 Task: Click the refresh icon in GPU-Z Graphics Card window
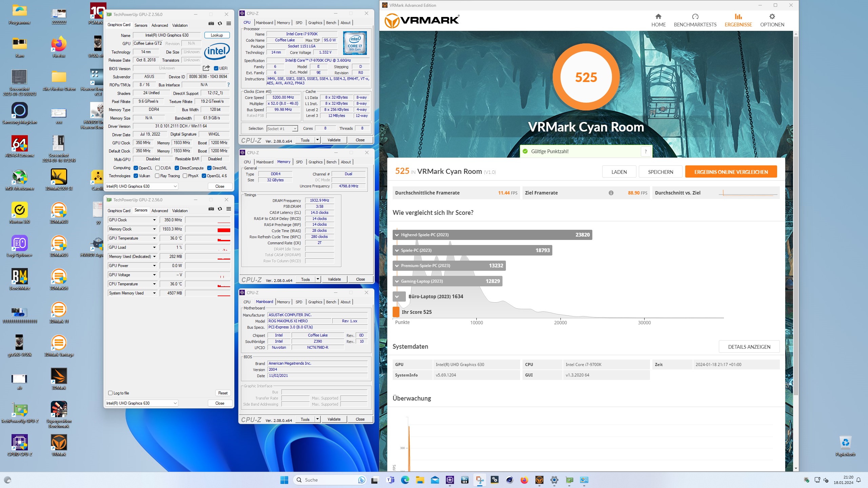pyautogui.click(x=220, y=23)
